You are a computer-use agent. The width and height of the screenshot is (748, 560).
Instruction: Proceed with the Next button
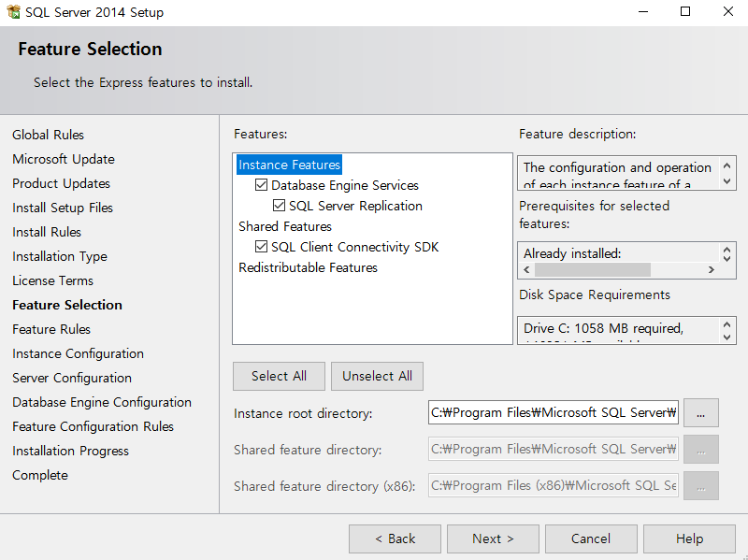click(x=494, y=538)
